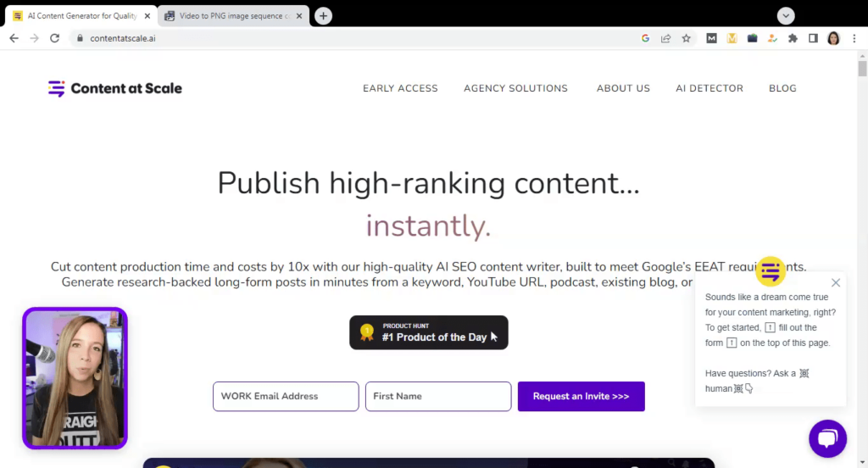Image resolution: width=868 pixels, height=468 pixels.
Task: Open the share page icon
Action: (666, 38)
